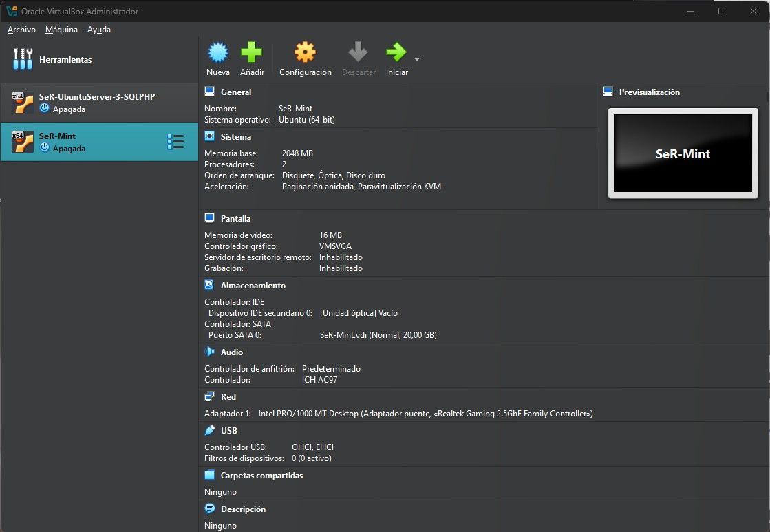Maximize the VirtualBox window
The image size is (770, 532).
(721, 11)
